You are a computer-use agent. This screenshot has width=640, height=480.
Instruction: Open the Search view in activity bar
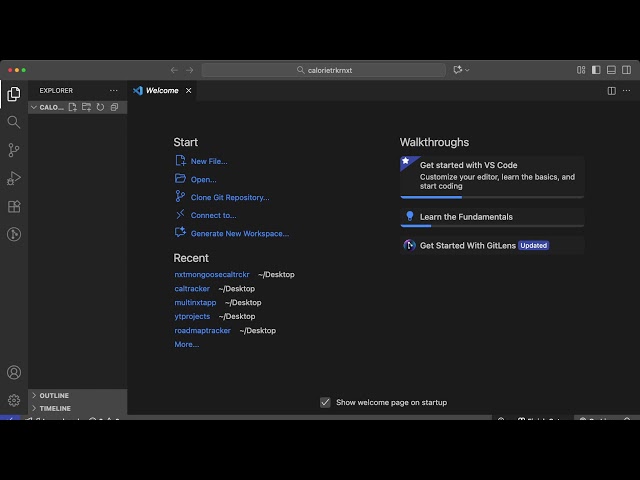click(x=14, y=122)
